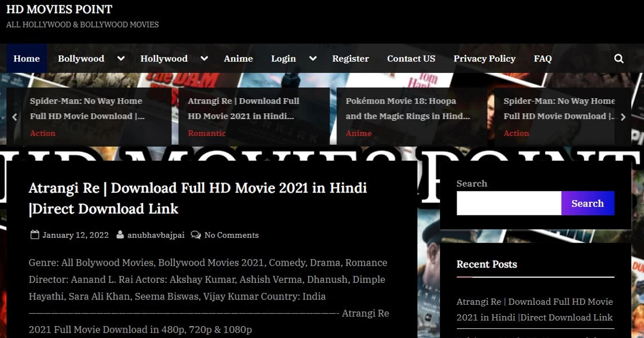
Task: Click the author icon beside anubhavbajpai
Action: click(120, 234)
